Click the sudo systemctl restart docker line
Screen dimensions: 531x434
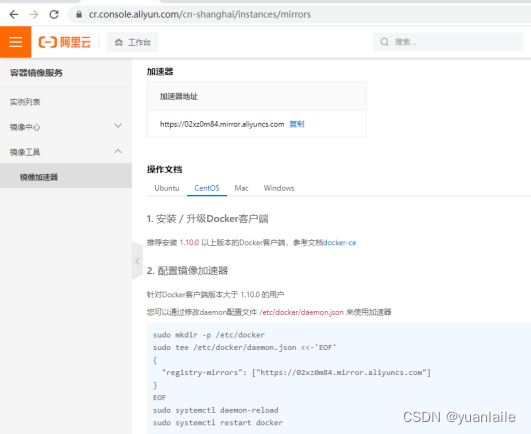pos(218,423)
